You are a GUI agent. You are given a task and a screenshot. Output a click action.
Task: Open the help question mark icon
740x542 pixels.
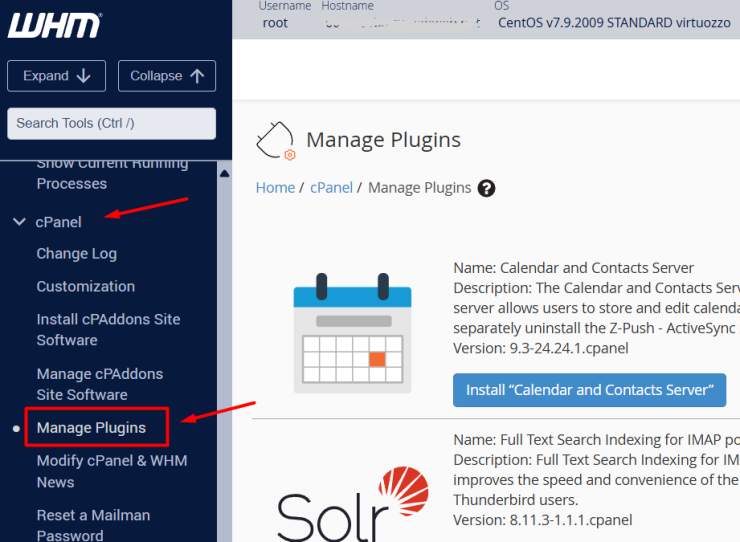tap(486, 188)
